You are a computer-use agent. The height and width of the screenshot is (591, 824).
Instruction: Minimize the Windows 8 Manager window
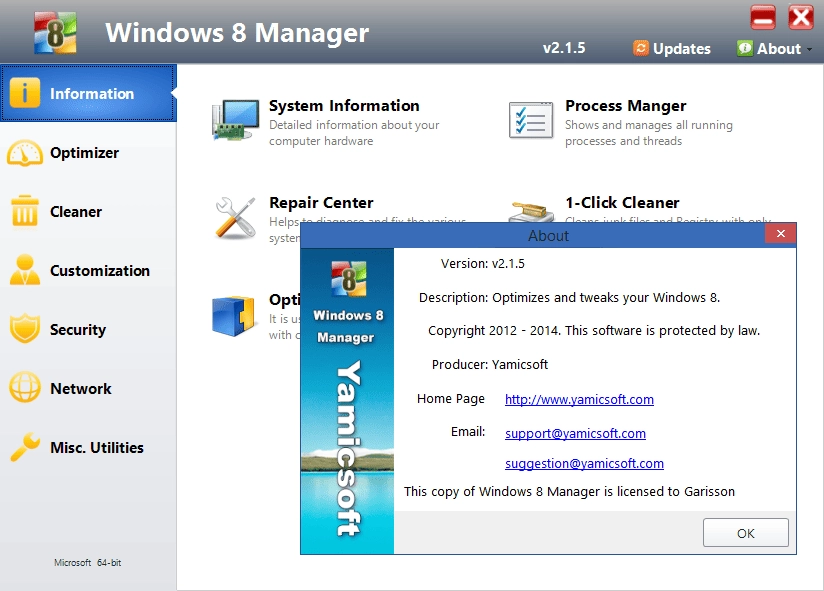click(763, 17)
